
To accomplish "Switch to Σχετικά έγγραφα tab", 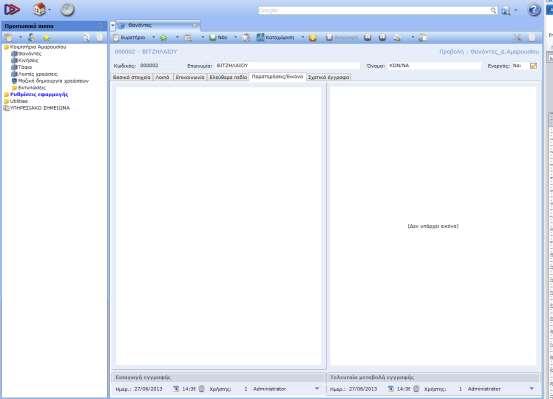I will [328, 77].
